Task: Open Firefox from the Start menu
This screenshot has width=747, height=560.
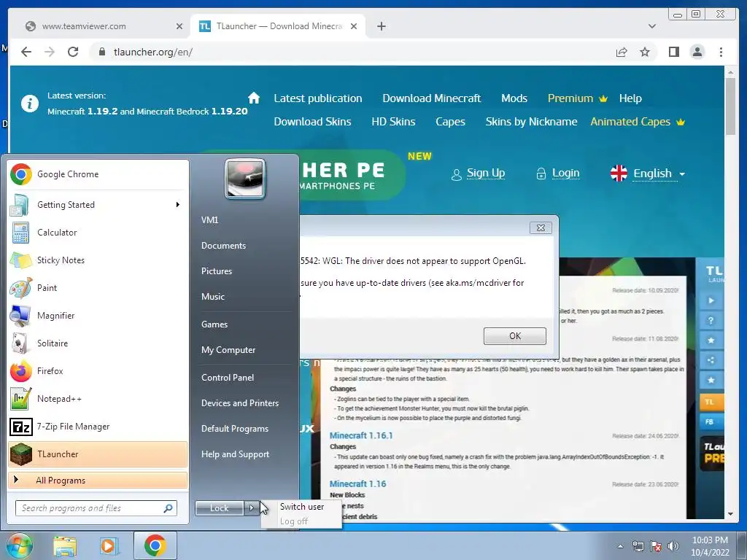Action: click(98, 371)
